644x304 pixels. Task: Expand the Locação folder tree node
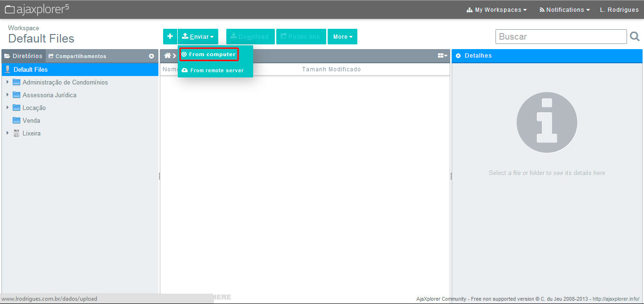point(8,108)
